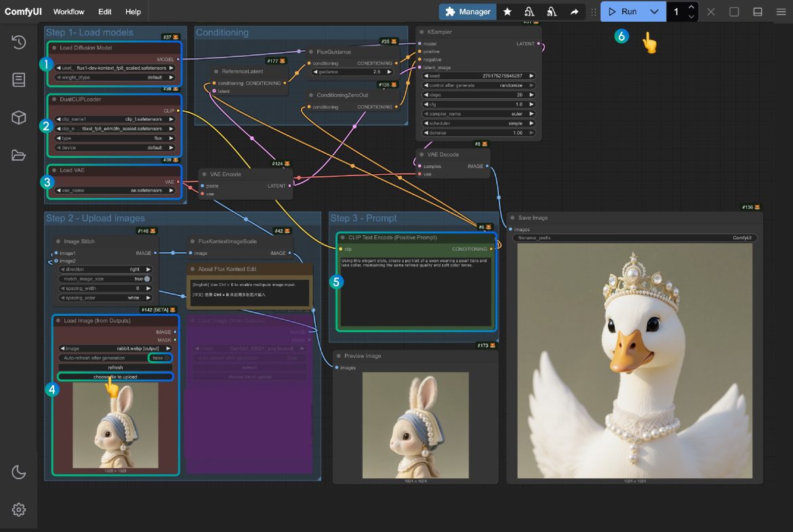Viewport: 793px width, 532px height.
Task: Open the node library book icon
Action: click(x=18, y=80)
